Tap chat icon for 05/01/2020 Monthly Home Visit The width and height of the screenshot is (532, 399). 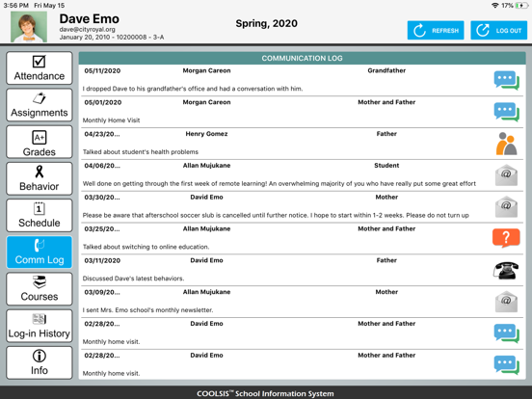506,112
